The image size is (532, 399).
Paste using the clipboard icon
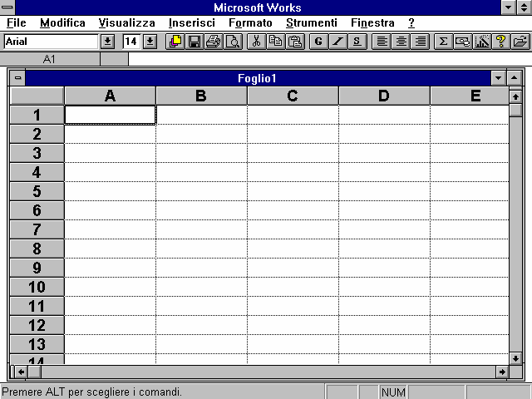pos(295,42)
